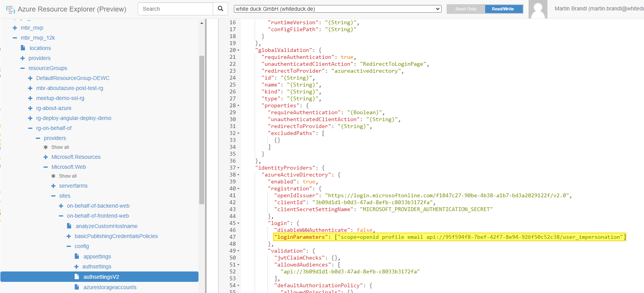Collapse the mbr_mvp_12k subscription node
This screenshot has height=293, width=644.
coord(15,38)
